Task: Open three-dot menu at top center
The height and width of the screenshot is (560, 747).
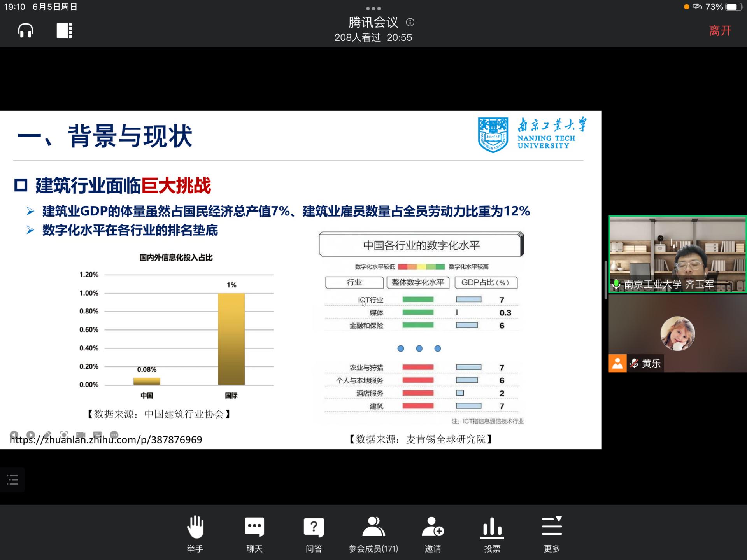Action: coord(373,9)
